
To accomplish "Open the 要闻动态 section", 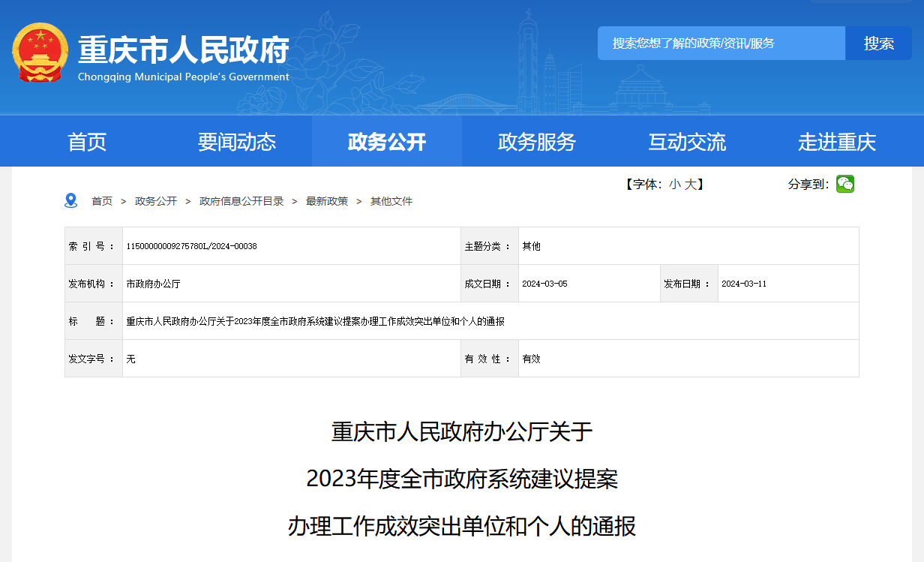I will [x=236, y=141].
